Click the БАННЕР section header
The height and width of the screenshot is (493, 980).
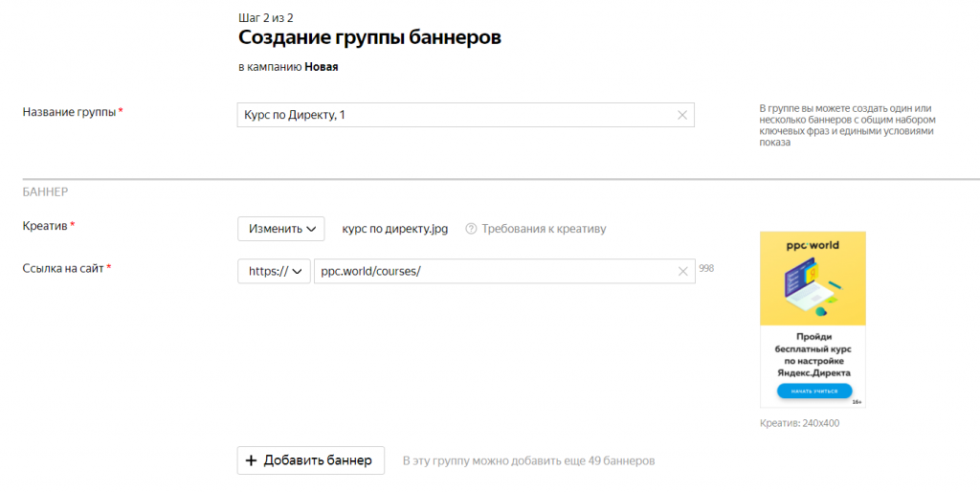[x=46, y=191]
